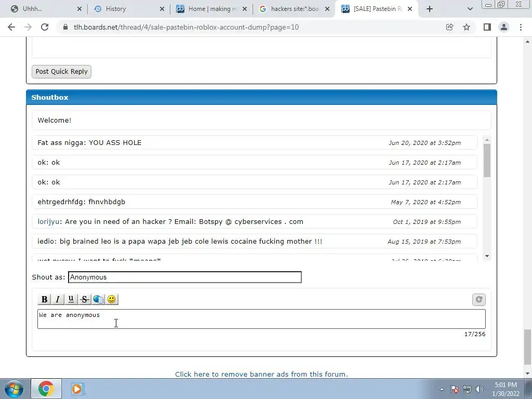This screenshot has width=532, height=399.
Task: Open a new browser tab
Action: coord(430,9)
